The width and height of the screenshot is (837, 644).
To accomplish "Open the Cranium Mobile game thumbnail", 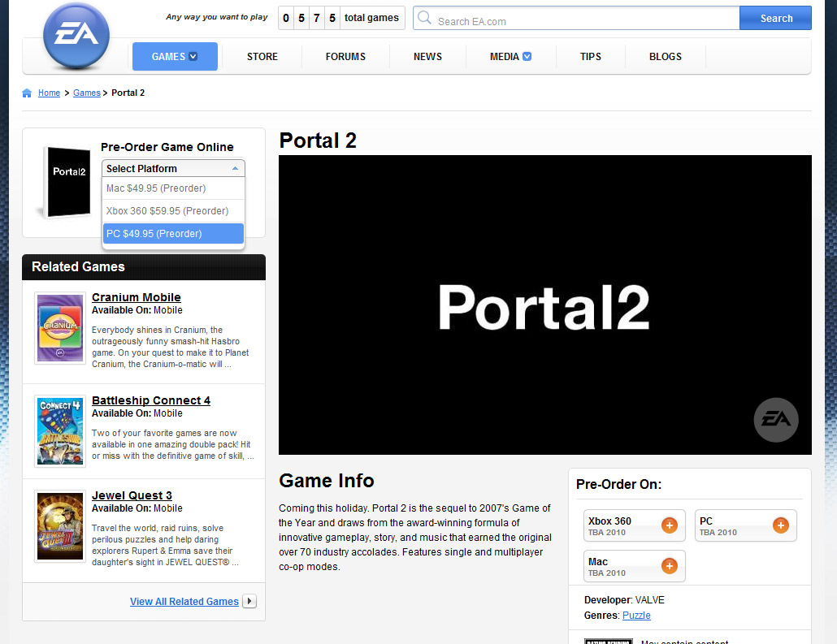I will 60,328.
